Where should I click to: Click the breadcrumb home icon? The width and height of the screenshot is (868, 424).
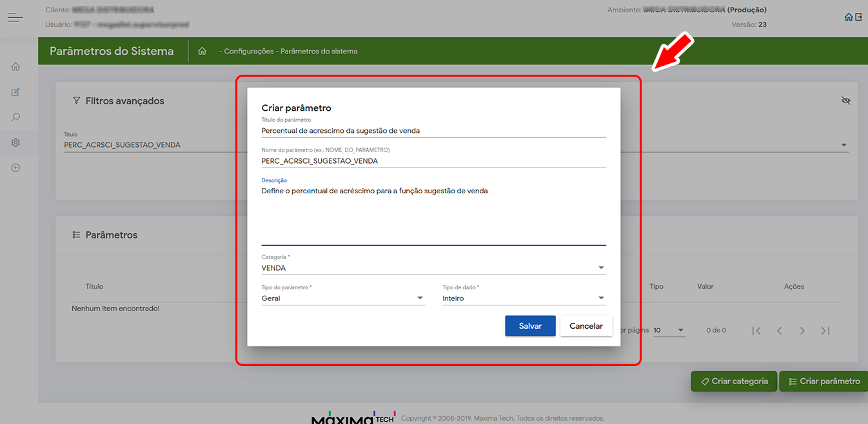click(202, 52)
